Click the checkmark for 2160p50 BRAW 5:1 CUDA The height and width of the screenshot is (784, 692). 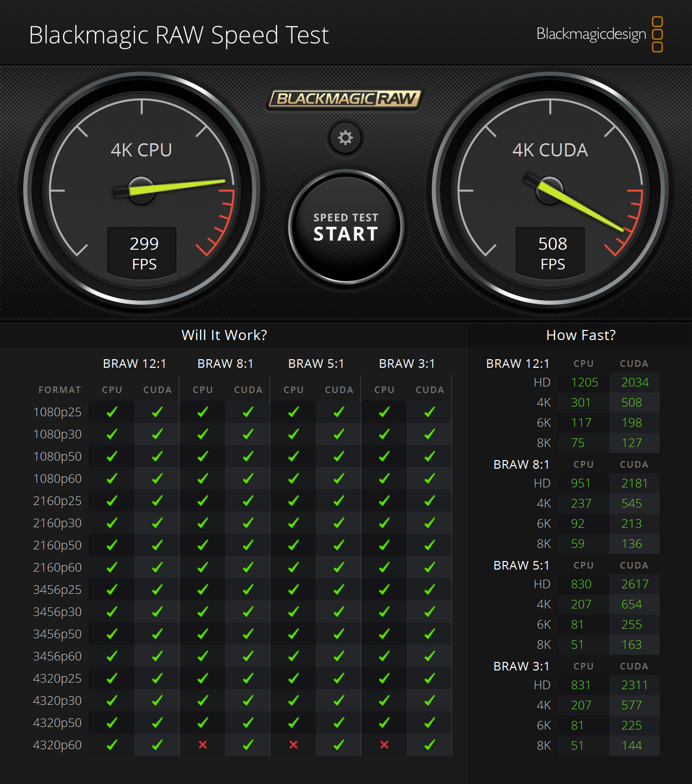(339, 545)
